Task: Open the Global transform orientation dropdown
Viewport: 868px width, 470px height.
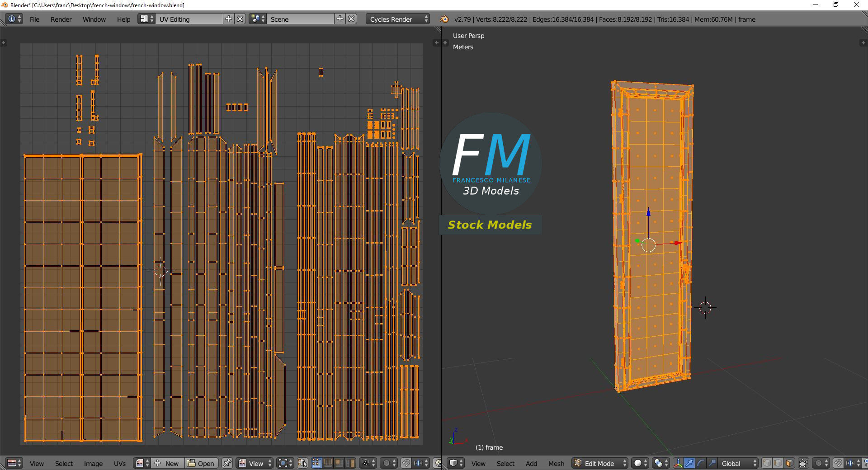Action: click(x=738, y=463)
